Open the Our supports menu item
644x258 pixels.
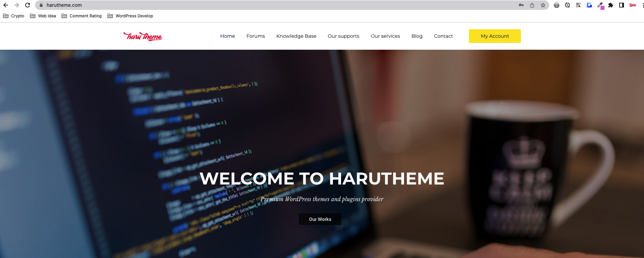pyautogui.click(x=343, y=36)
